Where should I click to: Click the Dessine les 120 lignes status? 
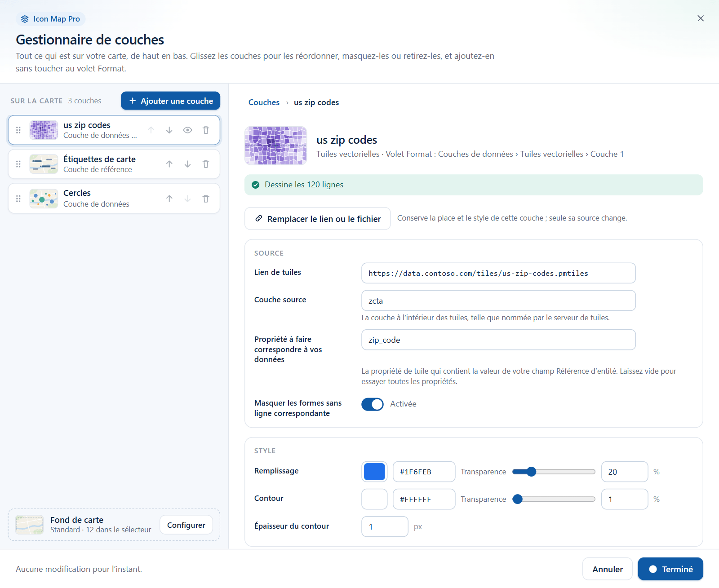(x=474, y=185)
